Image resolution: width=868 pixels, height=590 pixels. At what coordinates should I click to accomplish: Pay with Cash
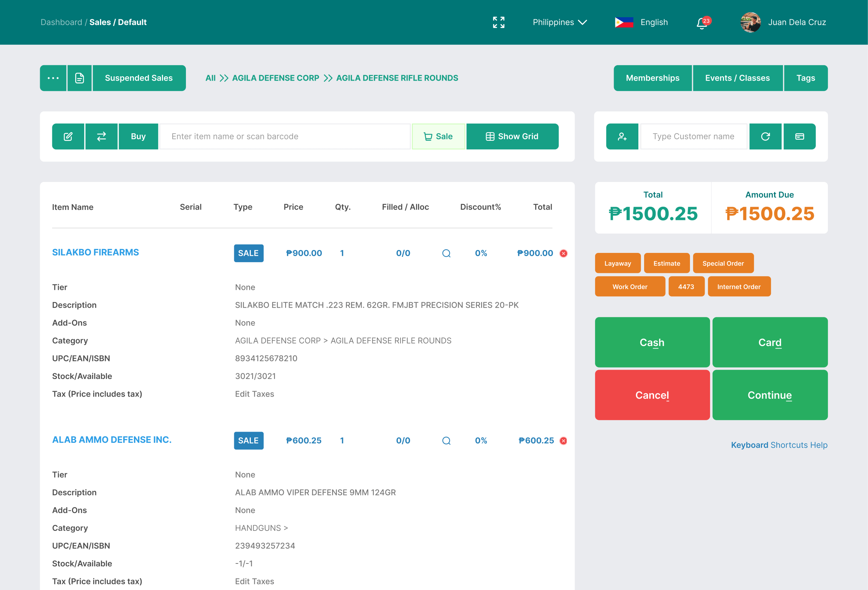(652, 342)
